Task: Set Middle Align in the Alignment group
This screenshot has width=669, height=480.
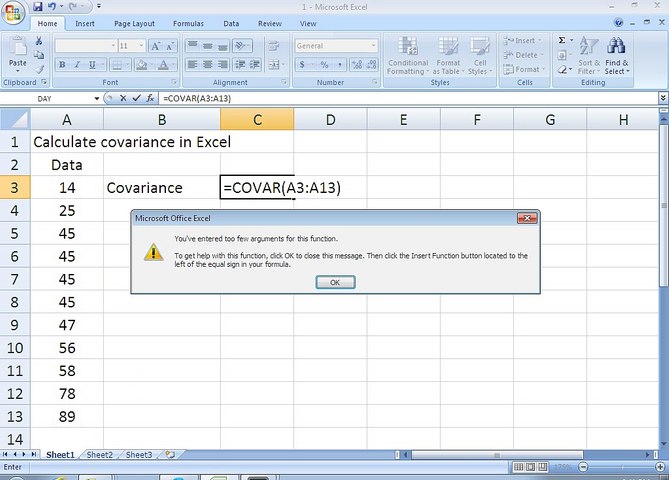Action: tap(208, 46)
